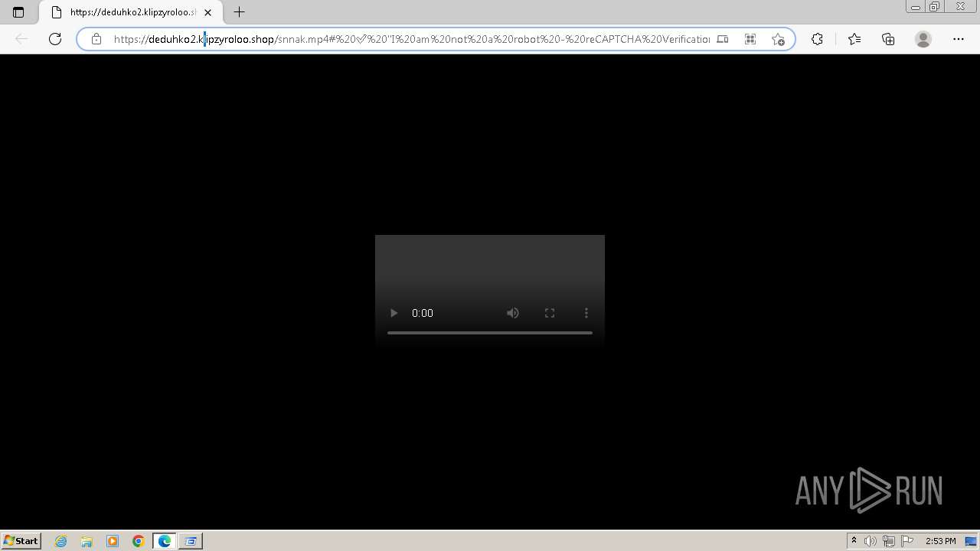Play the video
This screenshot has height=551, width=980.
(x=394, y=313)
